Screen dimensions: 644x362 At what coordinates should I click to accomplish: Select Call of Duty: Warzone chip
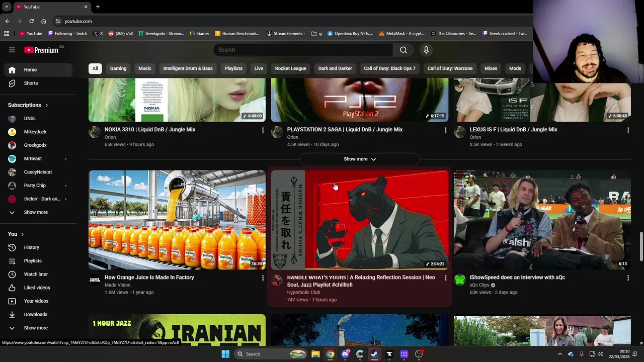[450, 68]
